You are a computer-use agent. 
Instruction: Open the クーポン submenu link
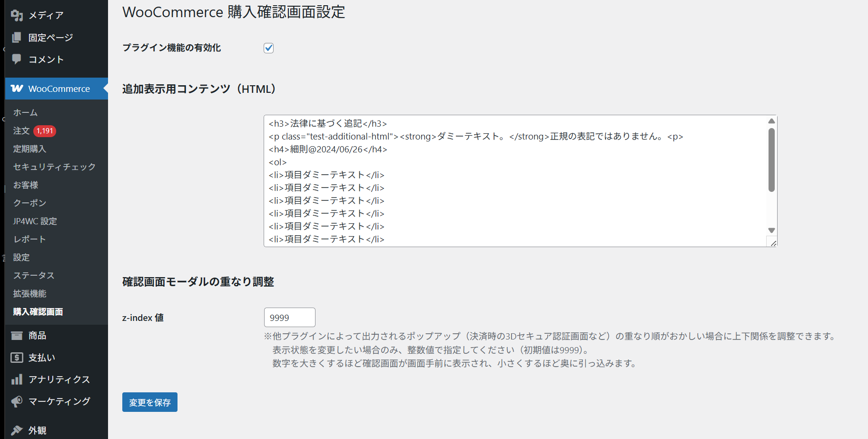30,203
